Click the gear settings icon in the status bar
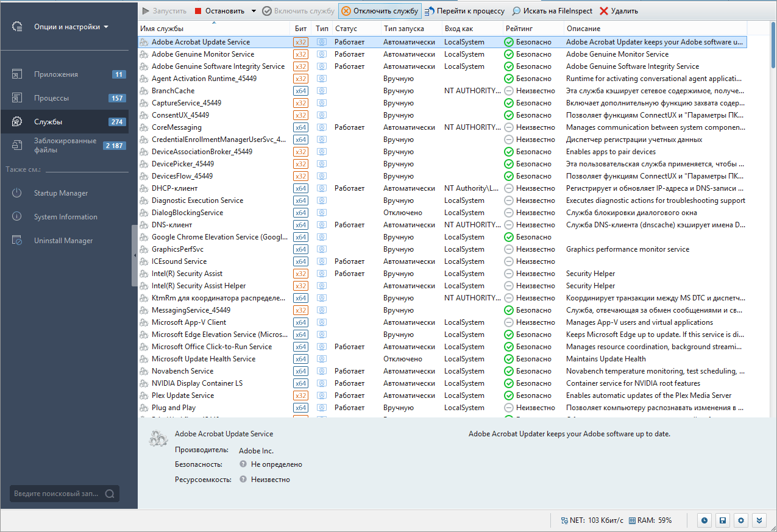Image resolution: width=777 pixels, height=532 pixels. point(741,520)
